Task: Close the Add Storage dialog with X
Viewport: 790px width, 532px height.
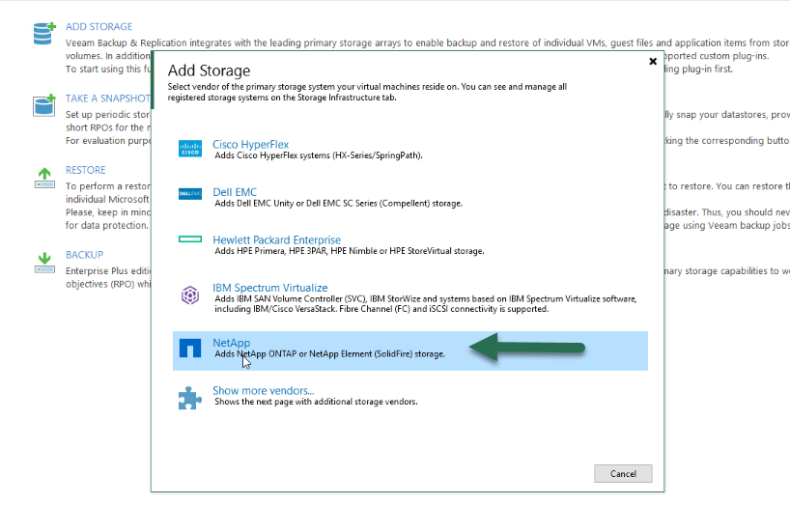Action: 653,62
